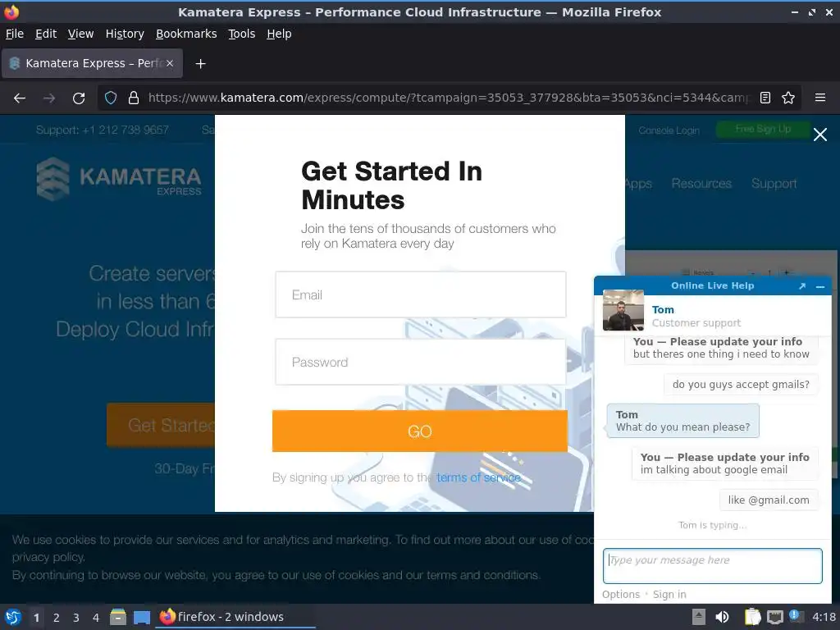This screenshot has height=630, width=840.
Task: Open the tracking protection shield icon
Action: [x=111, y=98]
